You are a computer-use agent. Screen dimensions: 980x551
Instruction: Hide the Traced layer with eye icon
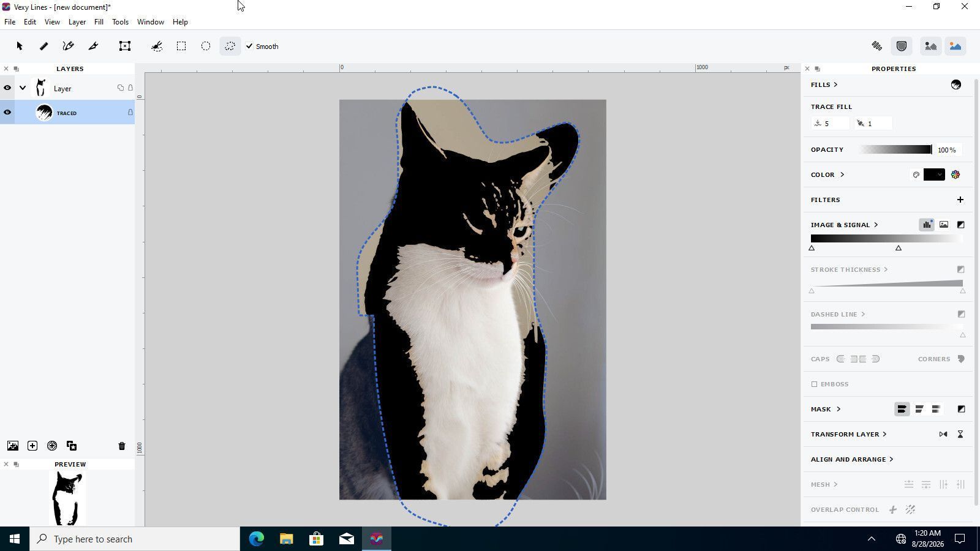[x=7, y=113]
